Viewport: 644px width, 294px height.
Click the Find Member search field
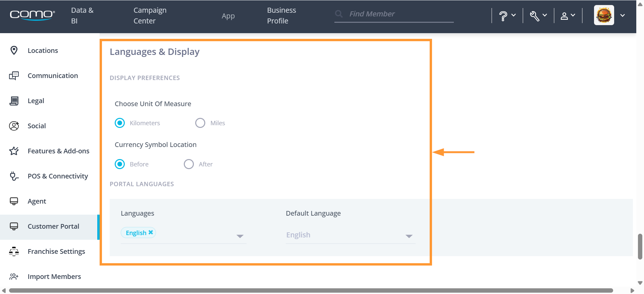tap(394, 14)
